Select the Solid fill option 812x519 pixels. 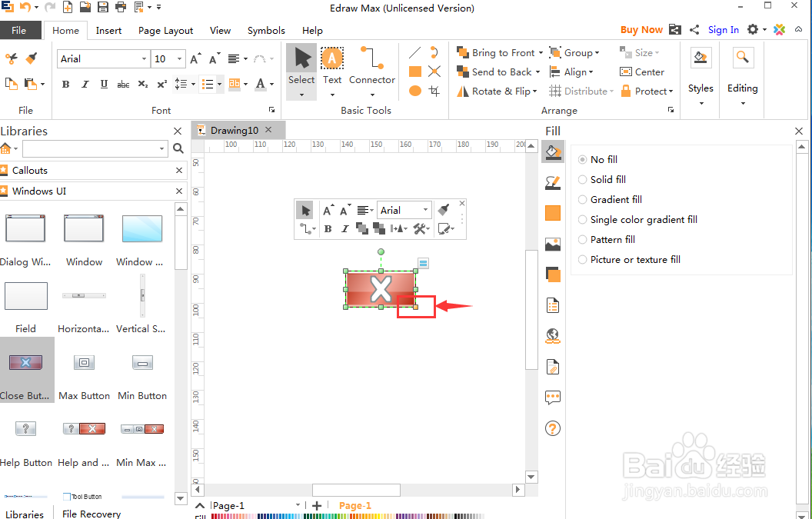602,179
